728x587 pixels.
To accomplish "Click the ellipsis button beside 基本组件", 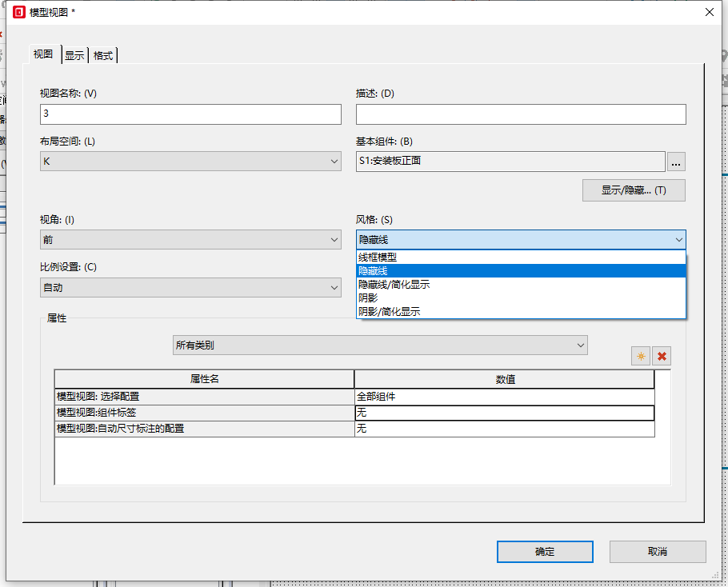I will pyautogui.click(x=676, y=162).
